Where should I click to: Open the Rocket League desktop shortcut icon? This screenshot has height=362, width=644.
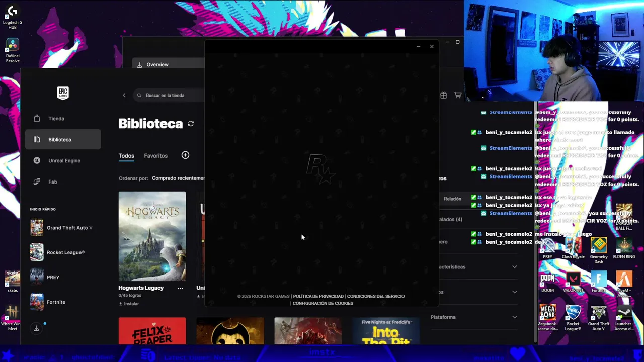573,318
